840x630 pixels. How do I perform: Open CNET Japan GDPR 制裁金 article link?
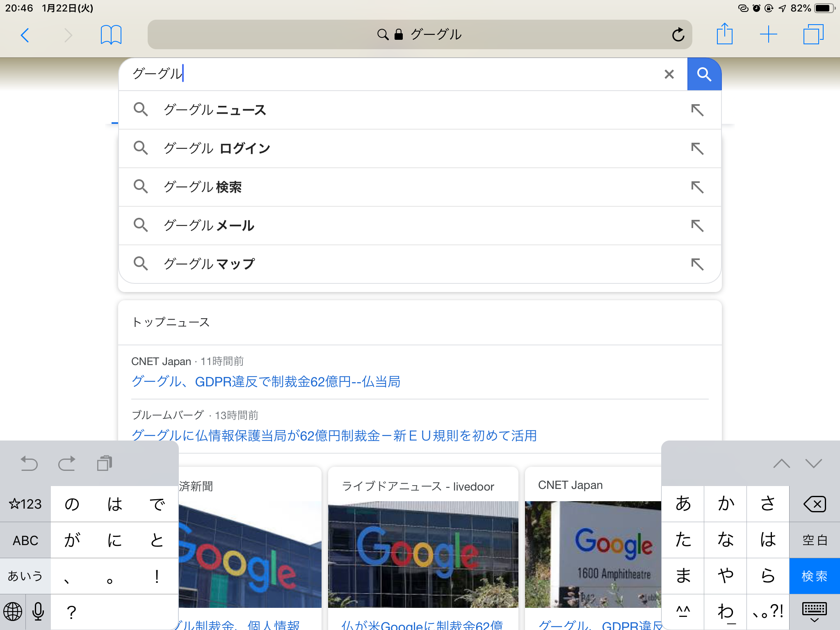pos(266,381)
